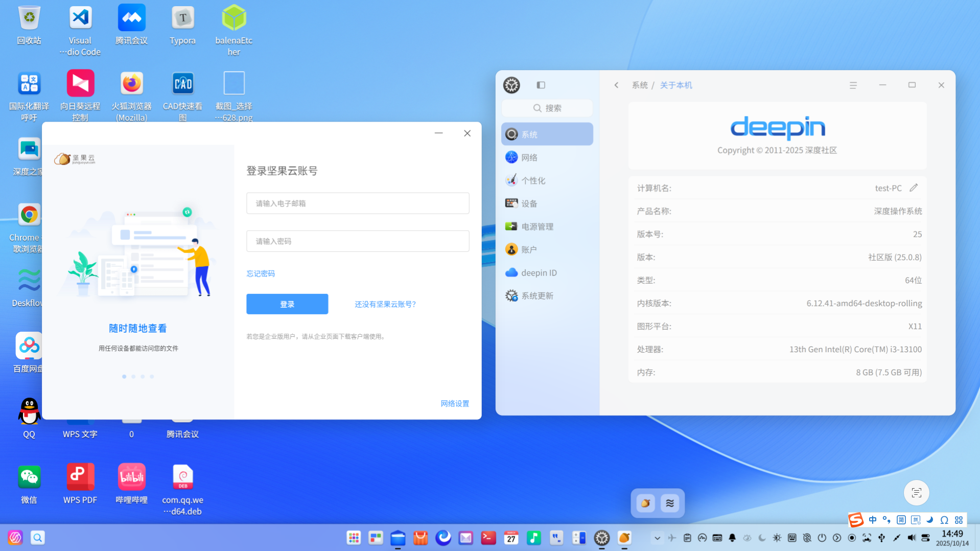980x551 pixels.
Task: Open the search magnifier in dock
Action: (37, 538)
